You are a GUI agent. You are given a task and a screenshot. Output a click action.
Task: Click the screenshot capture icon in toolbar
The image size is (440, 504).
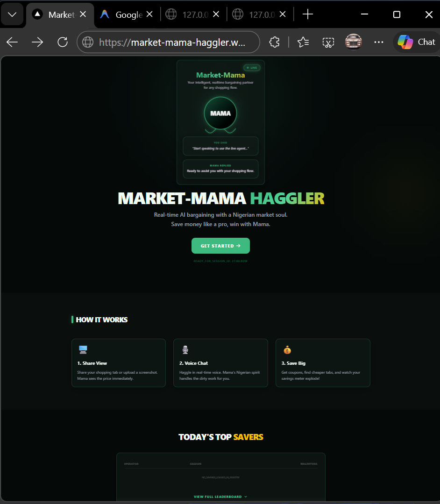click(328, 42)
